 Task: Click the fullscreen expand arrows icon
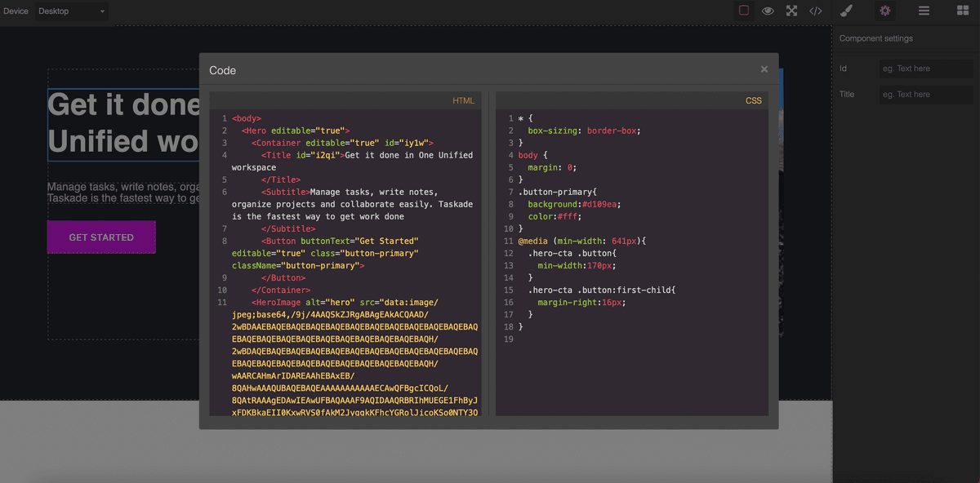point(791,11)
